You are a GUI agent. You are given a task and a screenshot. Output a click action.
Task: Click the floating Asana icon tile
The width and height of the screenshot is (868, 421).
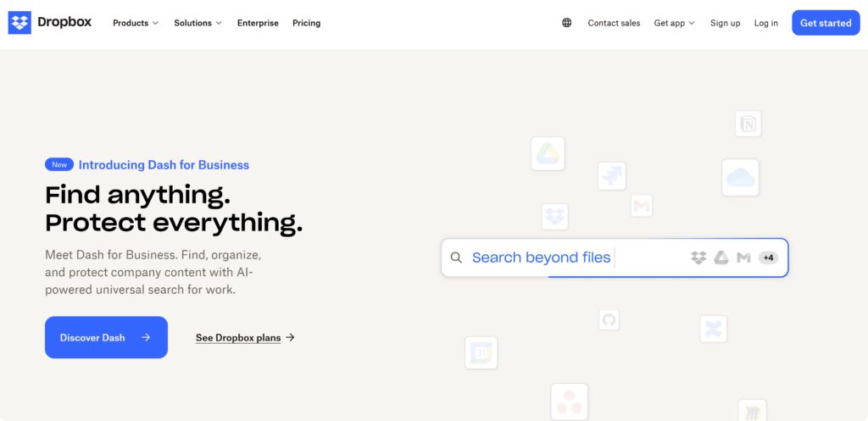pyautogui.click(x=569, y=402)
